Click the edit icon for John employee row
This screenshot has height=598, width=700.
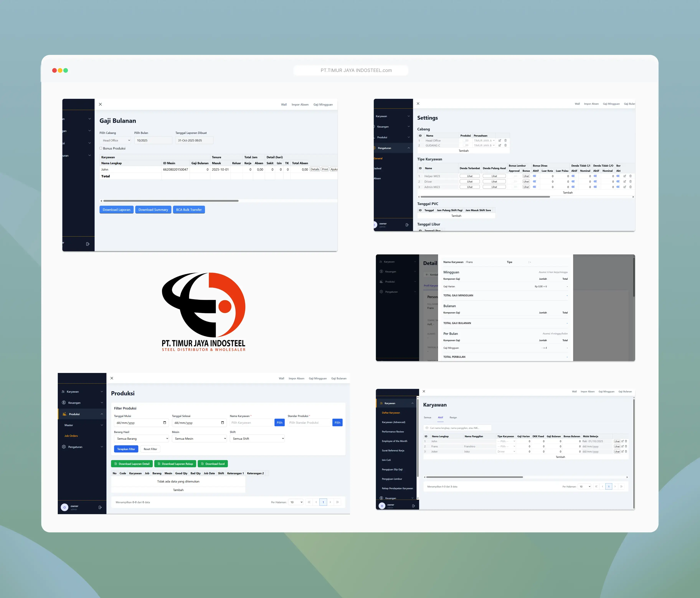click(x=623, y=441)
